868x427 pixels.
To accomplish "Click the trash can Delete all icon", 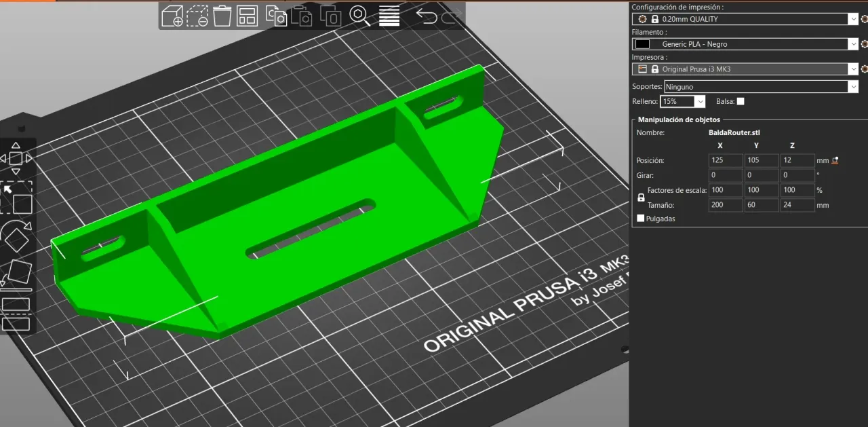I will click(x=222, y=16).
